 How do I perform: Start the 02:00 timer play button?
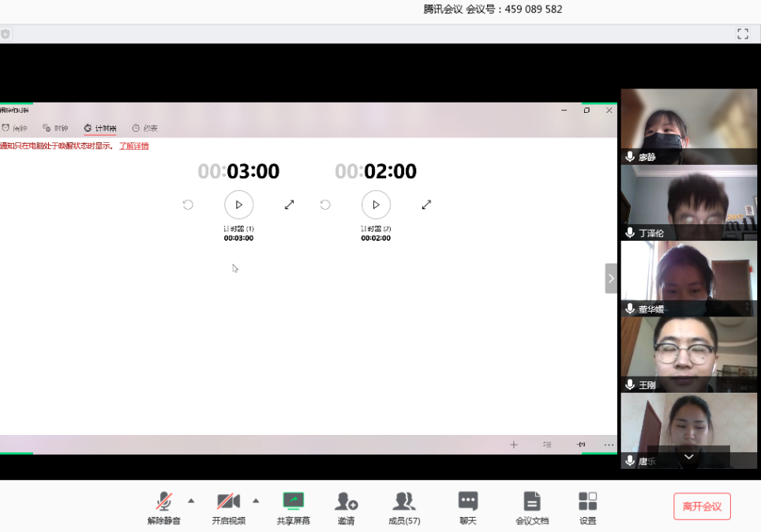(376, 204)
